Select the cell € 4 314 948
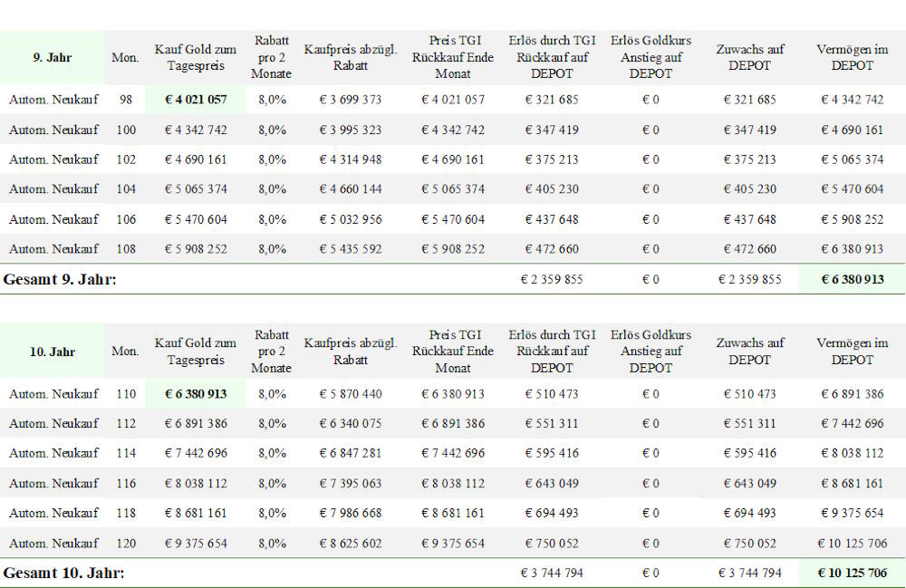 click(x=350, y=159)
